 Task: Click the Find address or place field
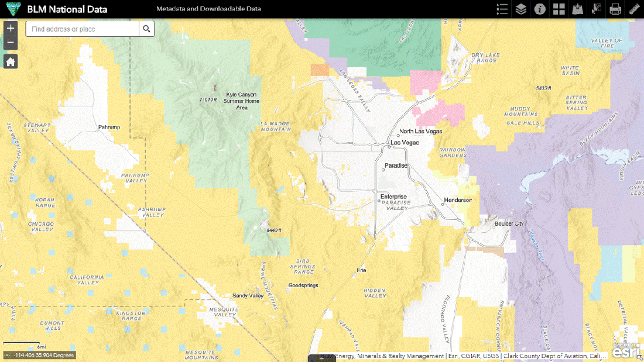tap(82, 29)
